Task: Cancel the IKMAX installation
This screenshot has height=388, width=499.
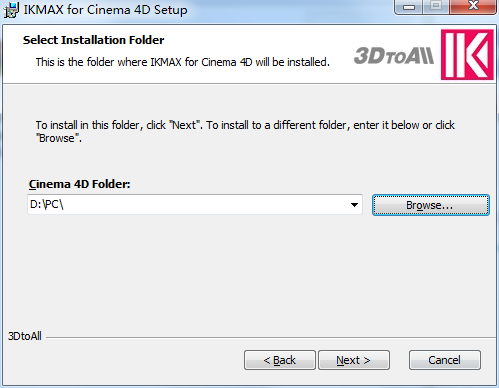Action: (x=445, y=360)
